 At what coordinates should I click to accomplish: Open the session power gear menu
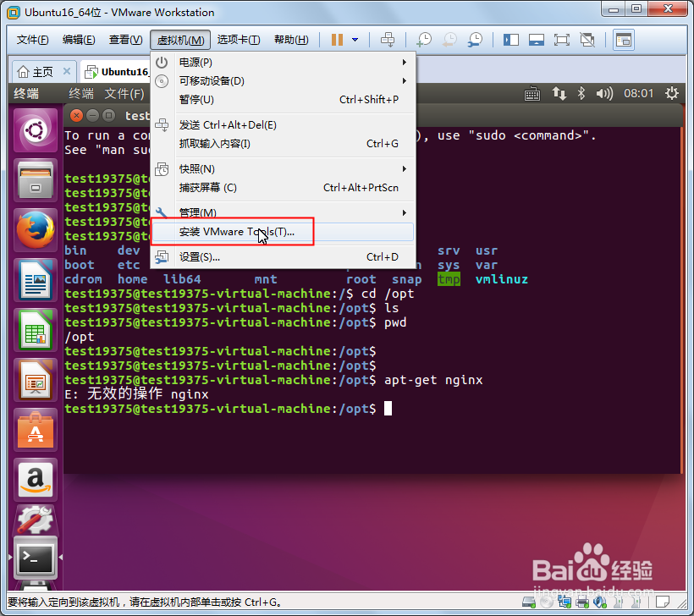click(x=671, y=93)
